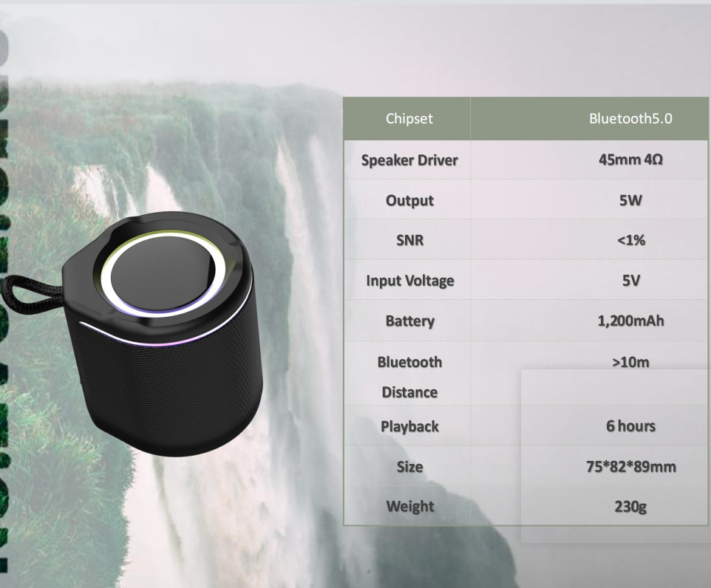Select the black Bluetooth speaker image
711x588 pixels.
click(x=132, y=333)
